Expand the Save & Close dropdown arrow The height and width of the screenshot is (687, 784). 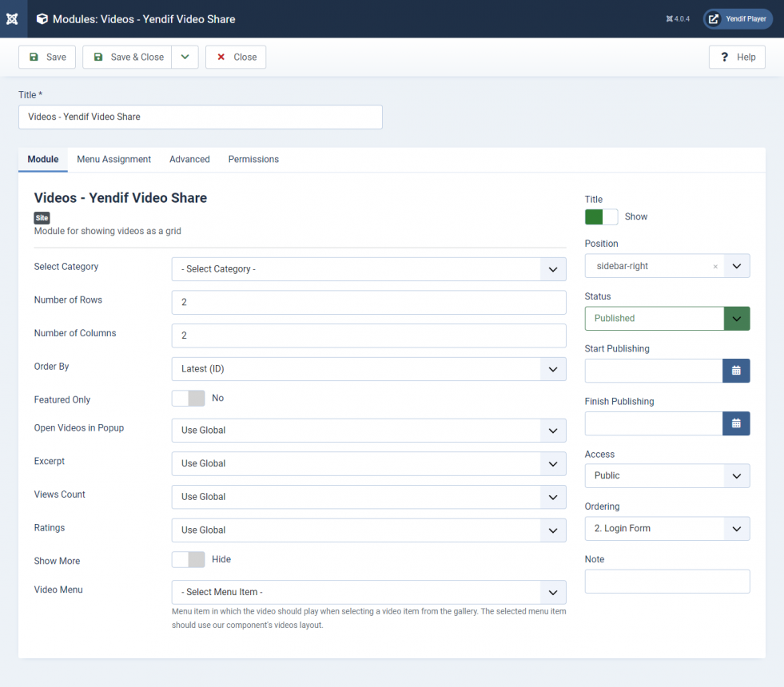tap(185, 57)
